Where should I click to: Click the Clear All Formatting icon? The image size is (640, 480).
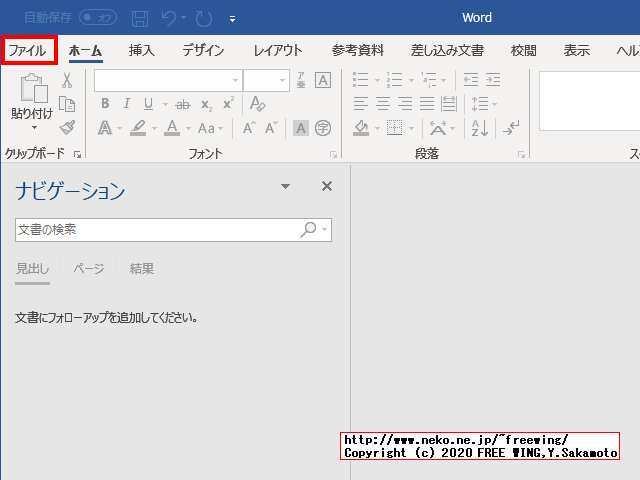click(x=258, y=104)
